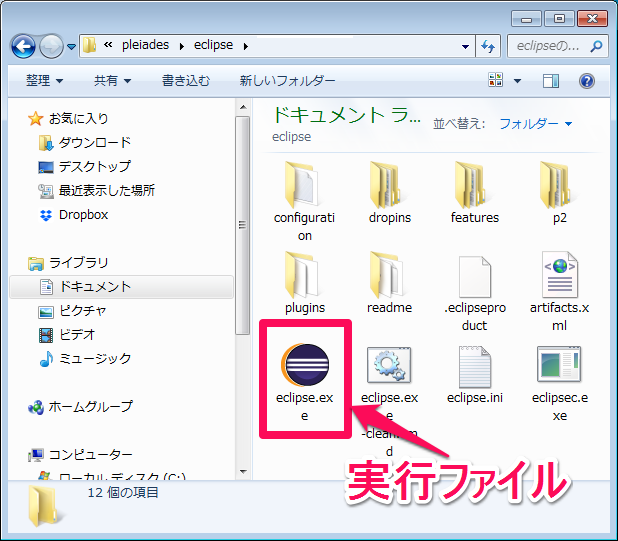The image size is (618, 541).
Task: Expand the view options dropdown arrow
Action: [517, 81]
